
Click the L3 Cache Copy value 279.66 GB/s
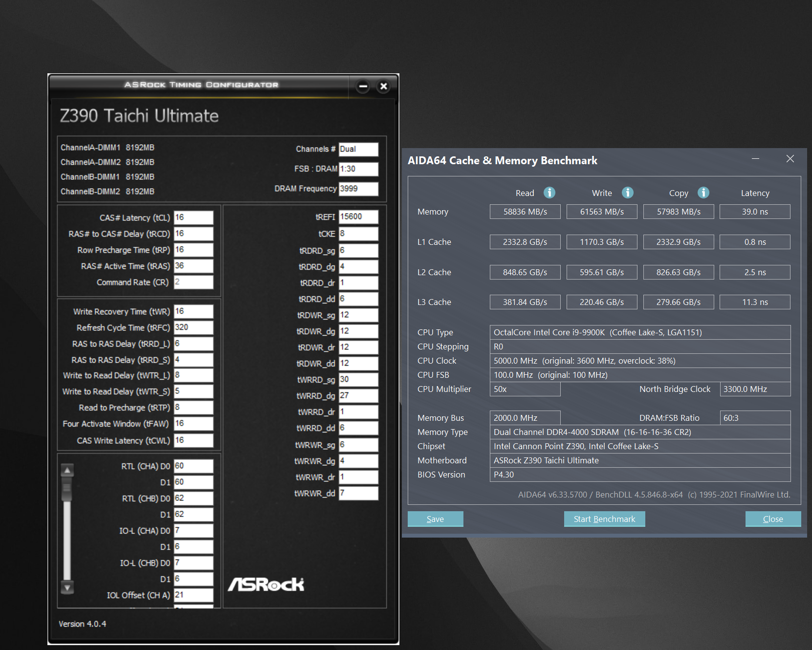click(x=679, y=302)
